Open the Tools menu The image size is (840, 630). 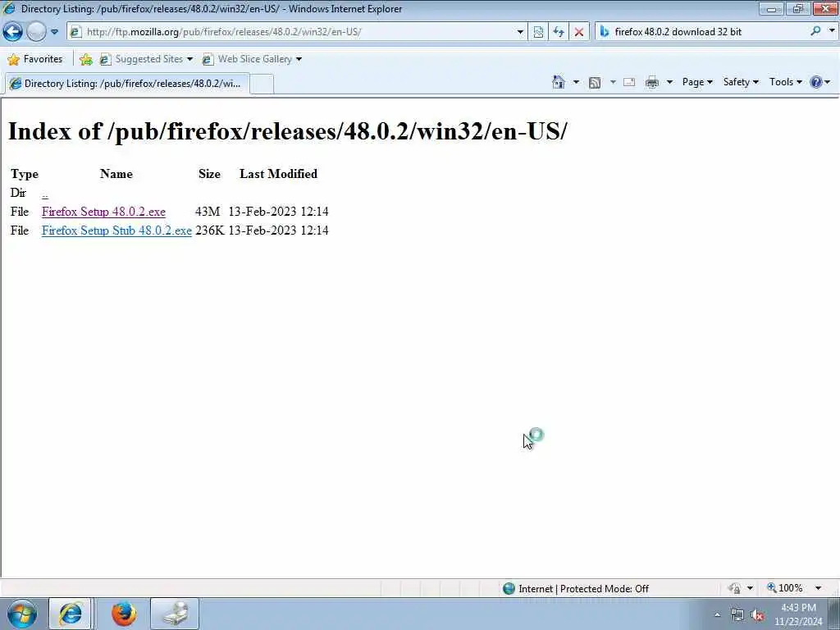785,82
